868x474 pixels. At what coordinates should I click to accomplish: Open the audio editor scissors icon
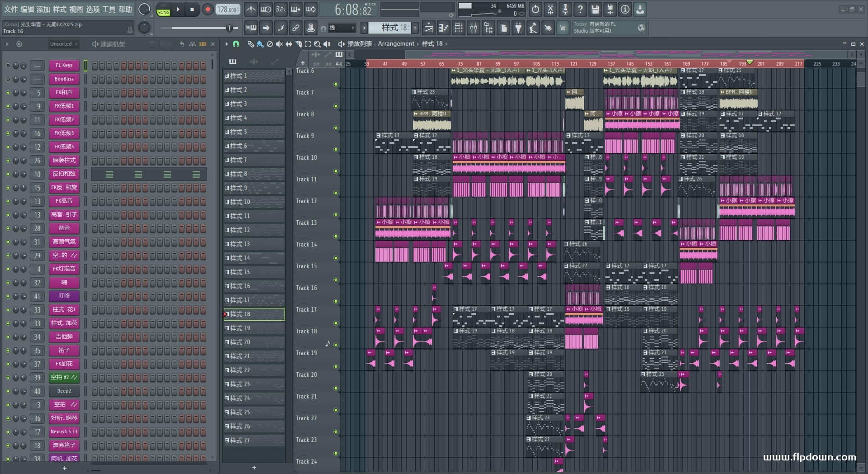(550, 9)
